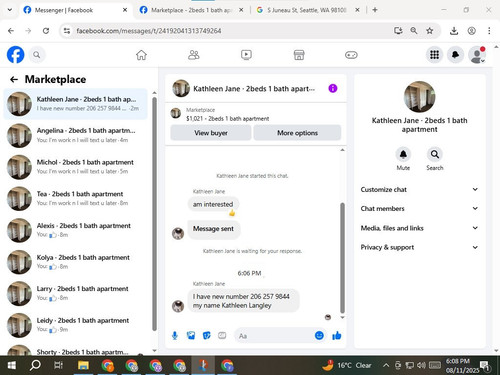The image size is (500, 375).
Task: Open the Chrome tab search dropdown arrow
Action: tap(10, 10)
